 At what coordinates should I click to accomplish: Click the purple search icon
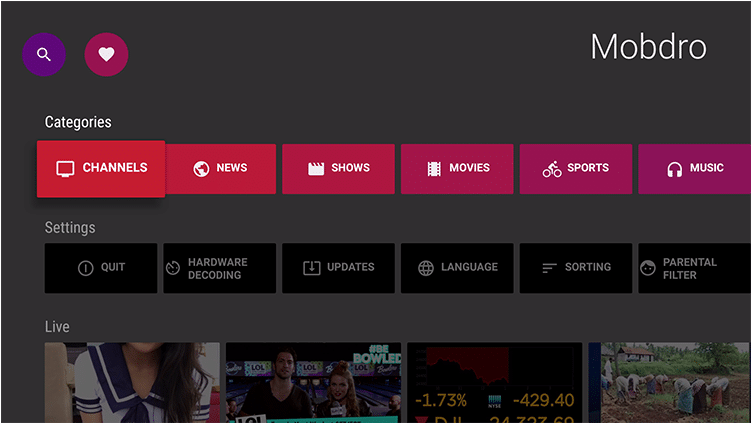click(x=43, y=55)
